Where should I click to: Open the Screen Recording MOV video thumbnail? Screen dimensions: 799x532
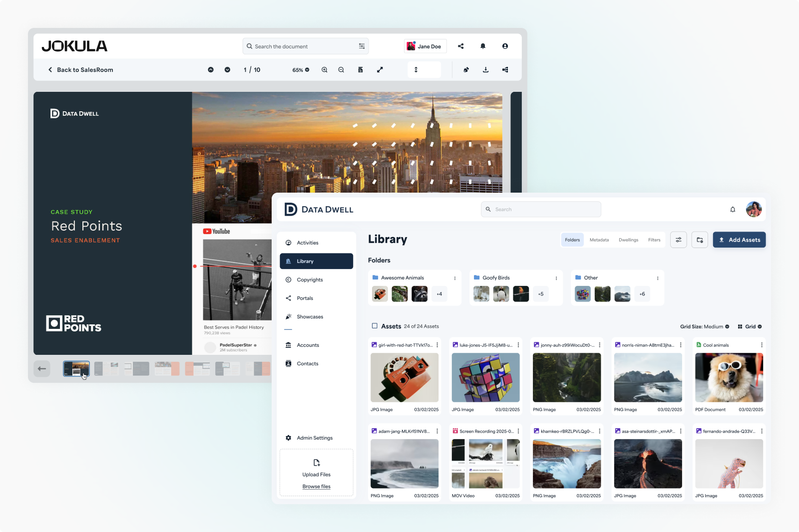485,464
